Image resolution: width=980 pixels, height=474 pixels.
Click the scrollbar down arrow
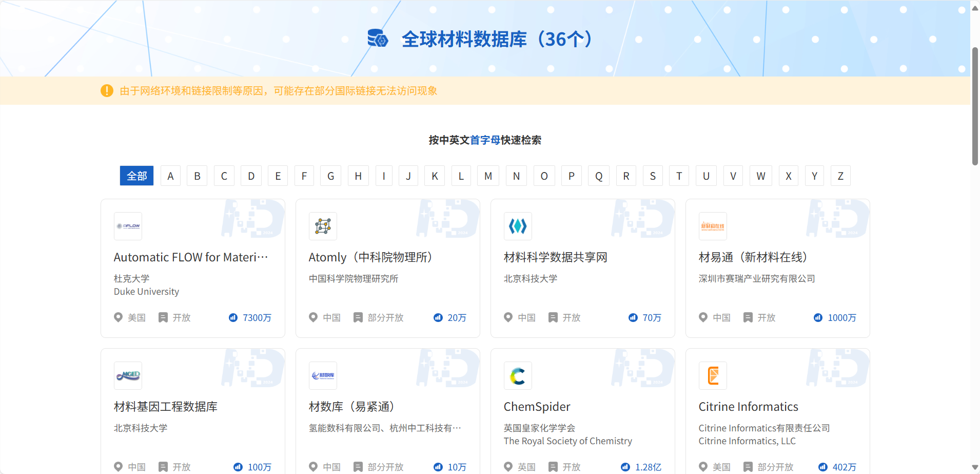tap(975, 467)
